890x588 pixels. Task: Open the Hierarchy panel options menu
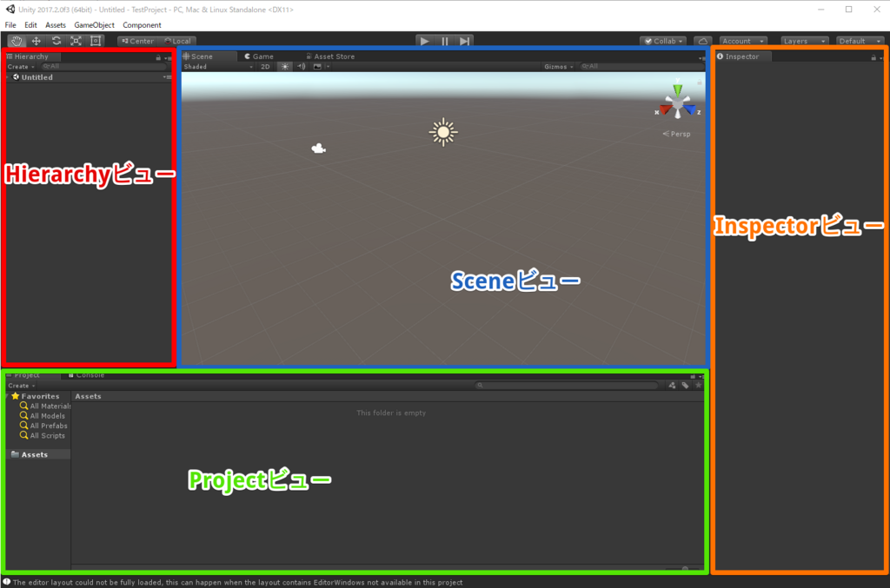click(168, 58)
